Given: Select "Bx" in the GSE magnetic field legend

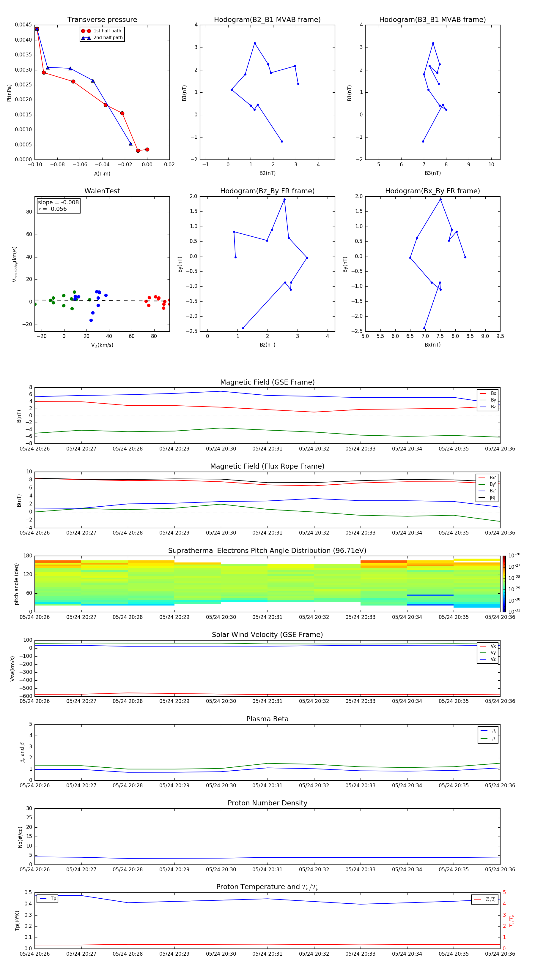Looking at the screenshot, I should (x=488, y=393).
